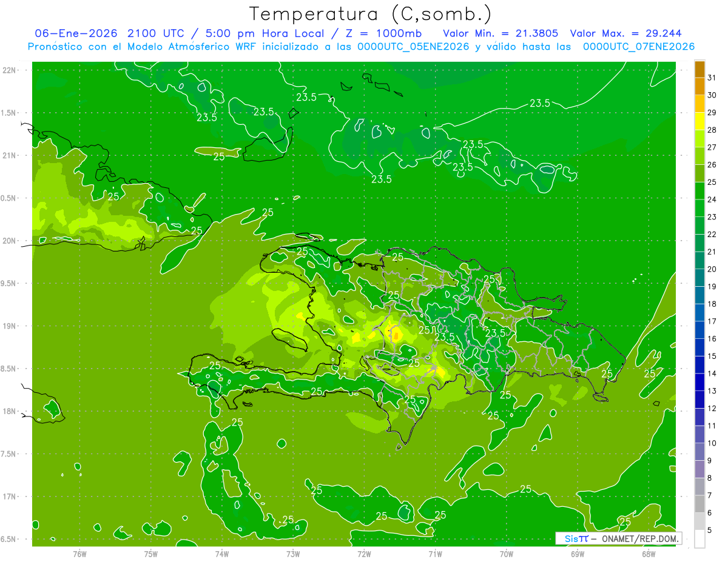Click the '22N' latitude axis label
Image resolution: width=728 pixels, height=562 pixels.
pos(8,70)
